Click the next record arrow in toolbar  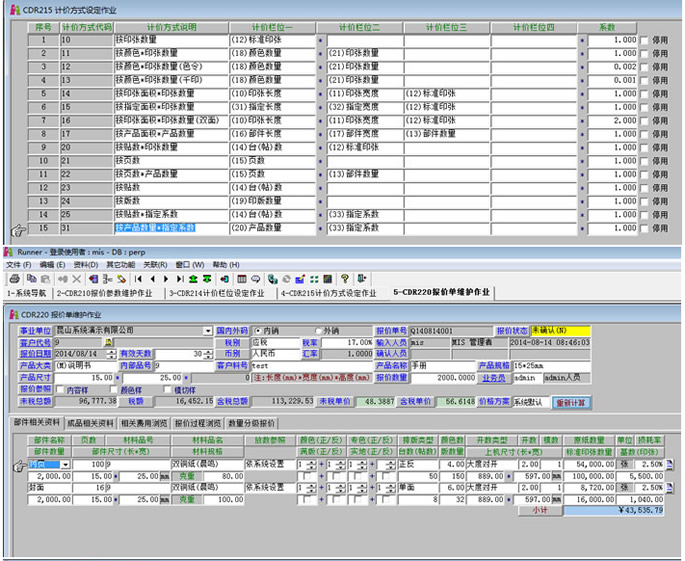pyautogui.click(x=165, y=278)
